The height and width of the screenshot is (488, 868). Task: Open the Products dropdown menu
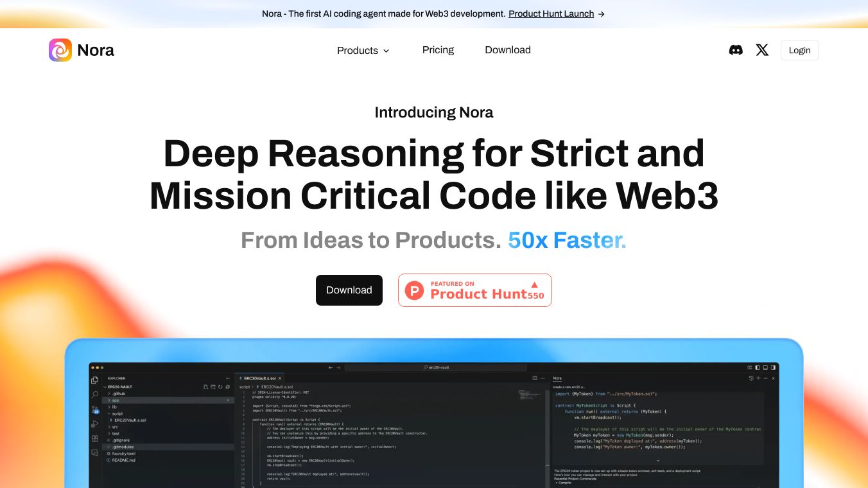363,50
